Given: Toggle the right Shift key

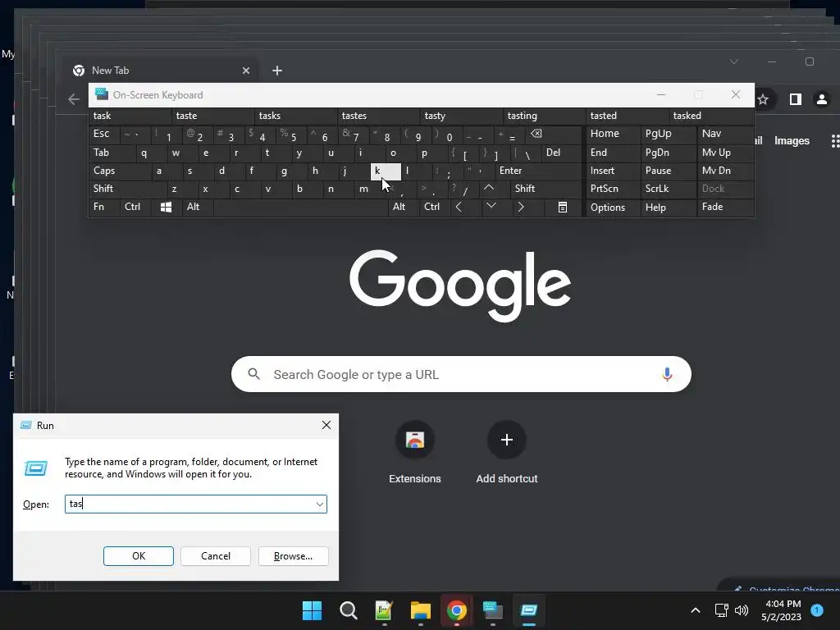Looking at the screenshot, I should [546, 189].
